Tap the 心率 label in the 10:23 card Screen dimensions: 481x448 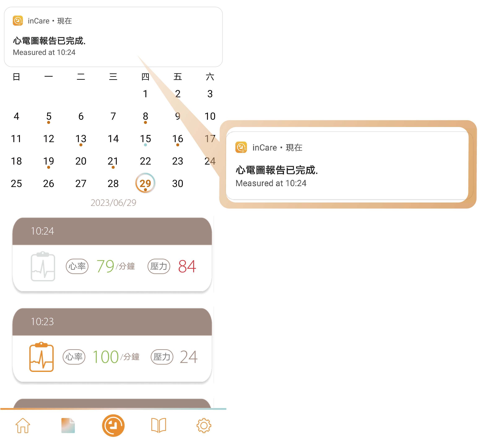74,357
